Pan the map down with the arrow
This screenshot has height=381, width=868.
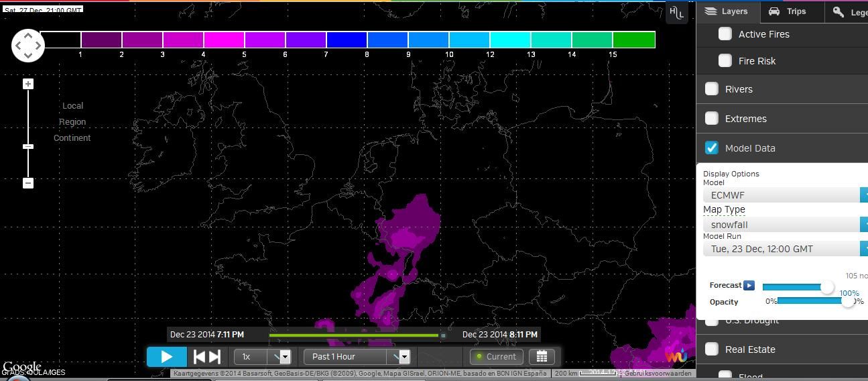[x=28, y=56]
